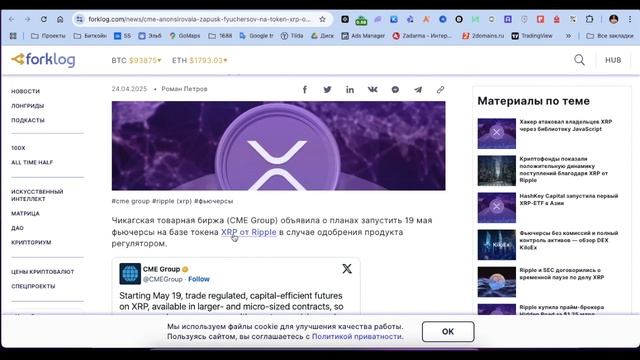This screenshot has width=640, height=360.
Task: Click the XRP article header image
Action: (x=278, y=146)
